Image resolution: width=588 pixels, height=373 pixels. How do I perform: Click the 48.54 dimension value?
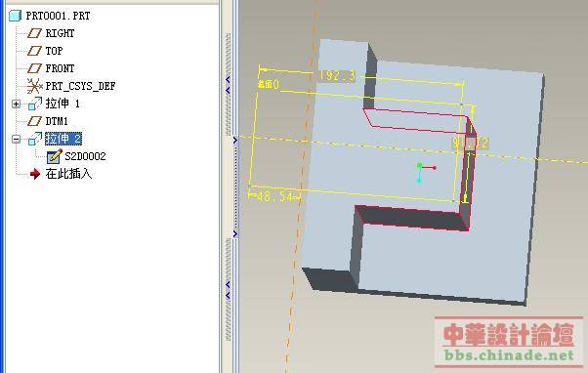(x=274, y=196)
